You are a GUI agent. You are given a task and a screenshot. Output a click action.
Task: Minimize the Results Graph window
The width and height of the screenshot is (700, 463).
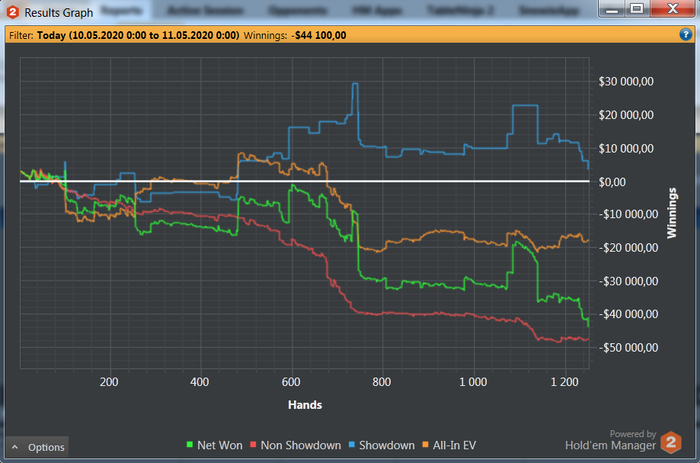click(612, 9)
